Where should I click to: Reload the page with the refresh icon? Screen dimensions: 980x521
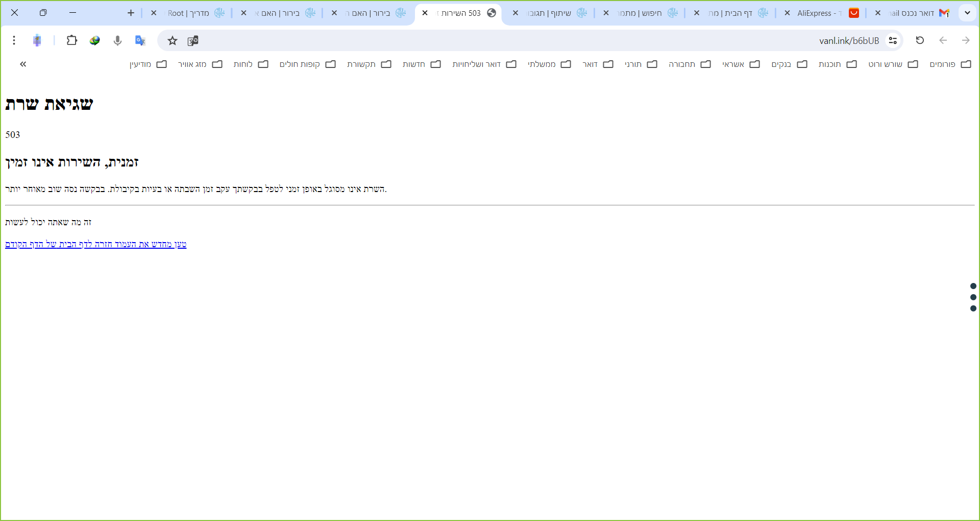click(x=920, y=40)
